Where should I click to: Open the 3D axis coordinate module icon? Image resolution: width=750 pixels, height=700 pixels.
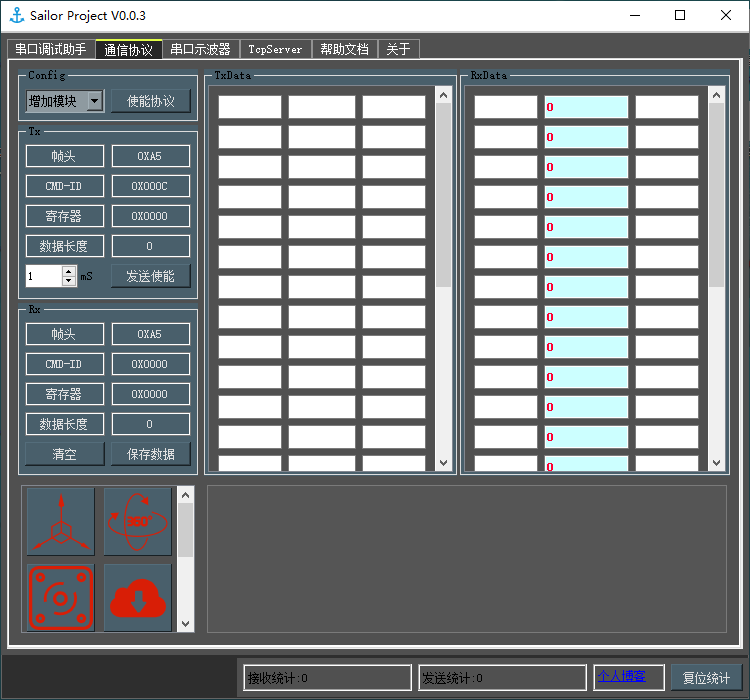[61, 522]
